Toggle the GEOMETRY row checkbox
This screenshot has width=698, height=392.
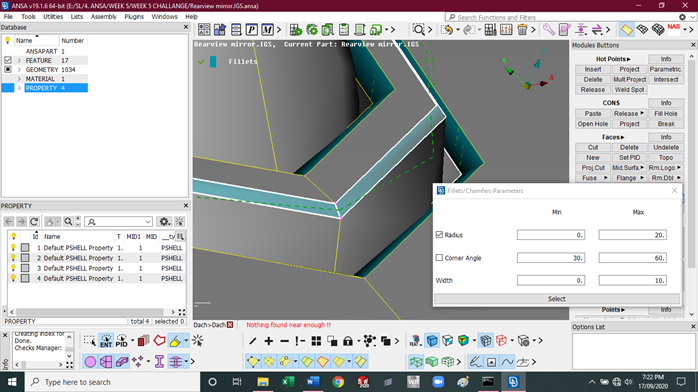pos(8,69)
